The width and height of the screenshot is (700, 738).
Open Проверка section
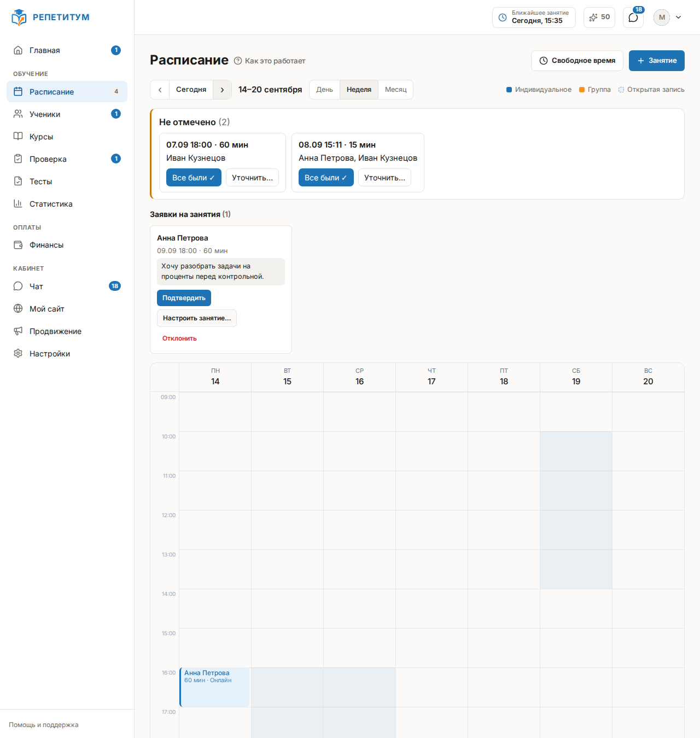(67, 159)
